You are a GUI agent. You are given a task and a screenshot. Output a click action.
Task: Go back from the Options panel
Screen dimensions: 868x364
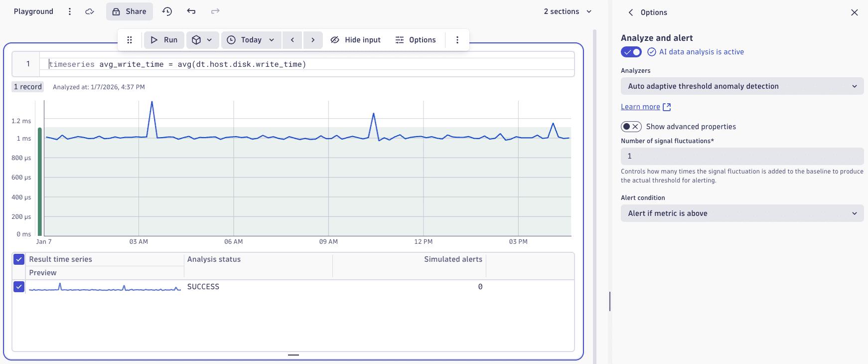pyautogui.click(x=631, y=12)
